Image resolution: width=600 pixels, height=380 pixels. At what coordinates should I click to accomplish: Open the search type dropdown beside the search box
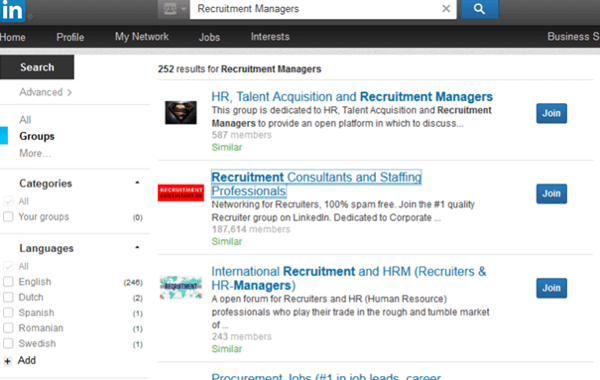[x=174, y=9]
